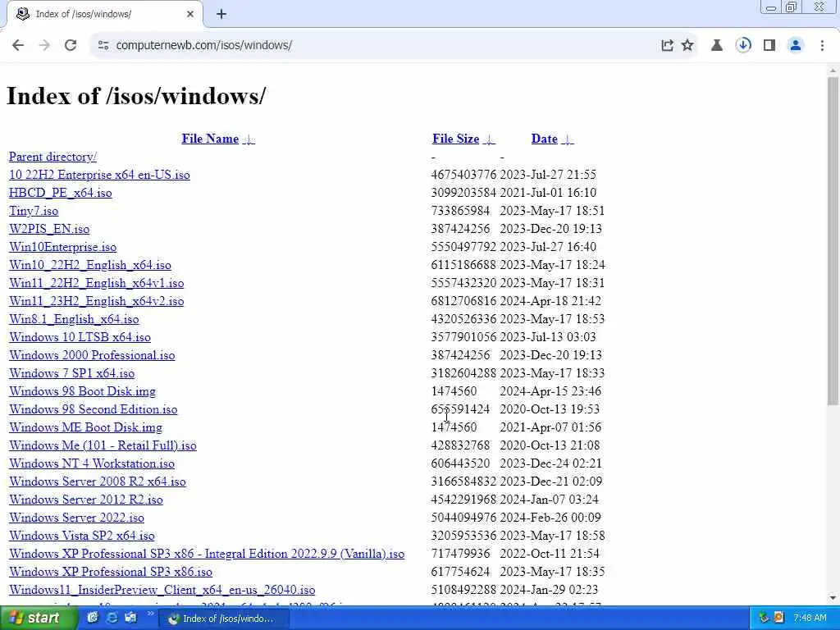Click first quick launch desktop icon
The width and height of the screenshot is (840, 630).
93,619
